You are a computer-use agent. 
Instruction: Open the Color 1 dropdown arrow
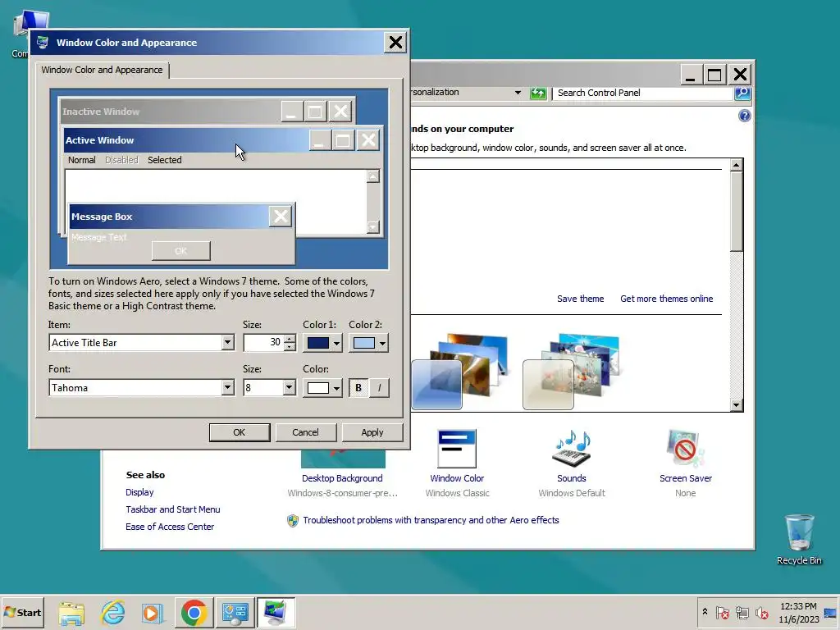(x=336, y=344)
